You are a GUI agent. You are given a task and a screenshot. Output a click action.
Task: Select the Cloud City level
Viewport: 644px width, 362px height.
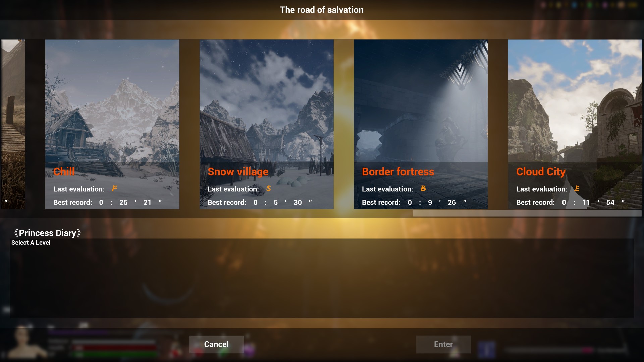pyautogui.click(x=575, y=124)
